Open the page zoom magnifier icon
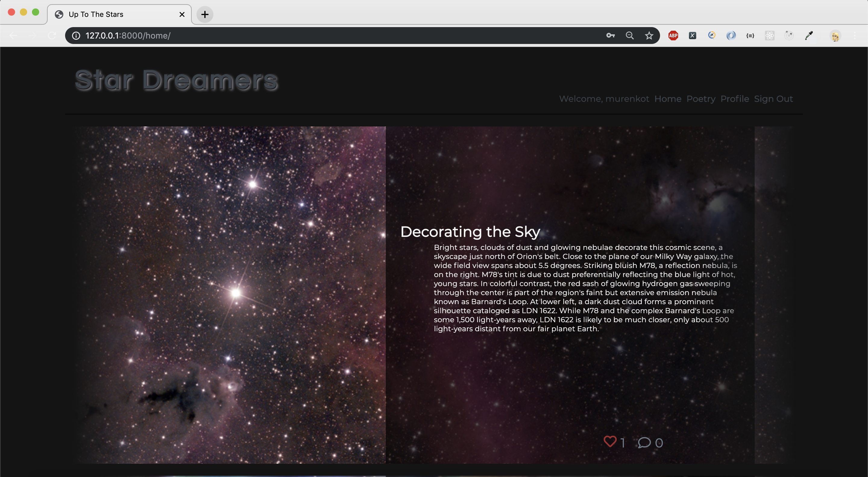This screenshot has height=477, width=868. pos(629,35)
